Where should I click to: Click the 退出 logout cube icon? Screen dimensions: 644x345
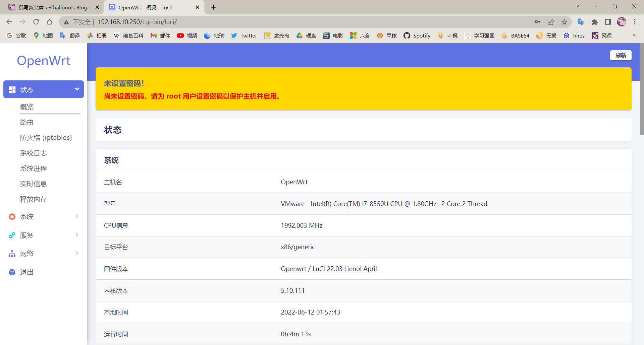(12, 272)
